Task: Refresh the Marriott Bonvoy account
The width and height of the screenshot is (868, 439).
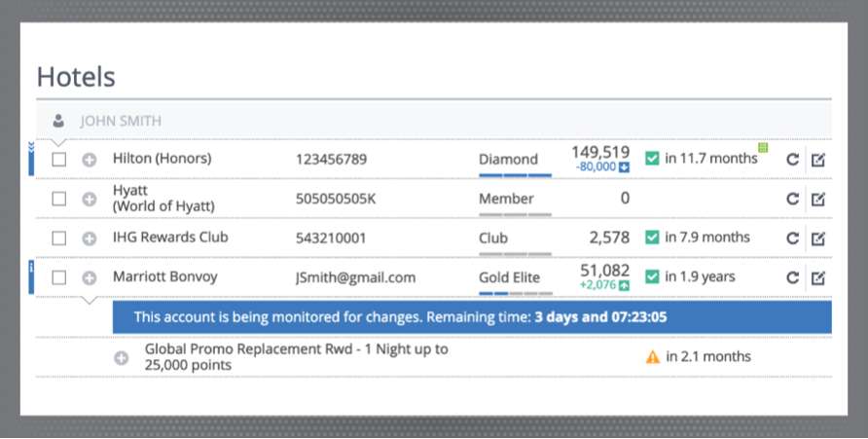Action: [793, 278]
